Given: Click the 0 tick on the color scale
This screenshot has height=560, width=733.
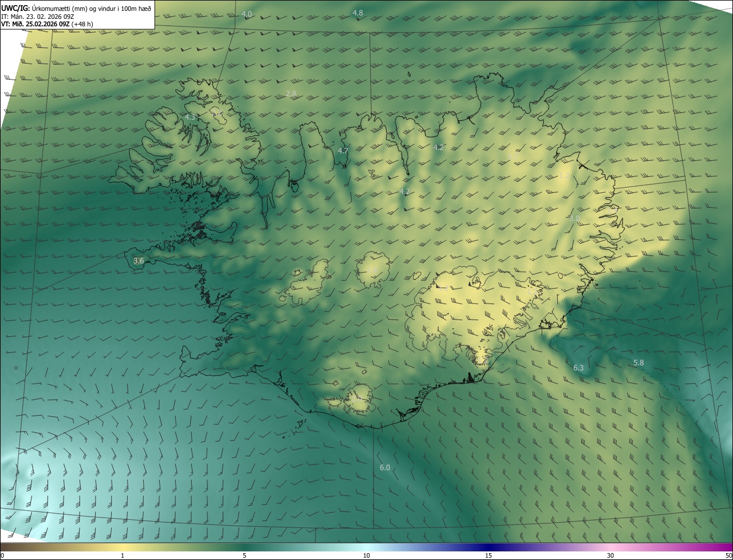Looking at the screenshot, I should [2, 555].
